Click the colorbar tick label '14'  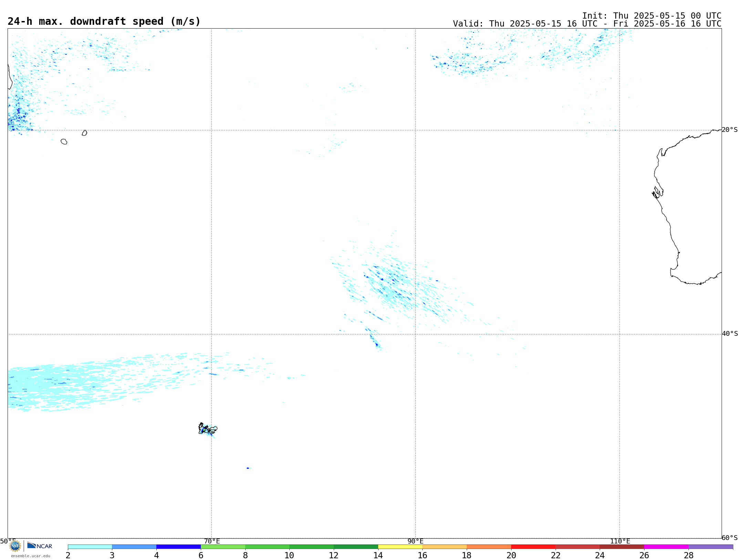[378, 556]
